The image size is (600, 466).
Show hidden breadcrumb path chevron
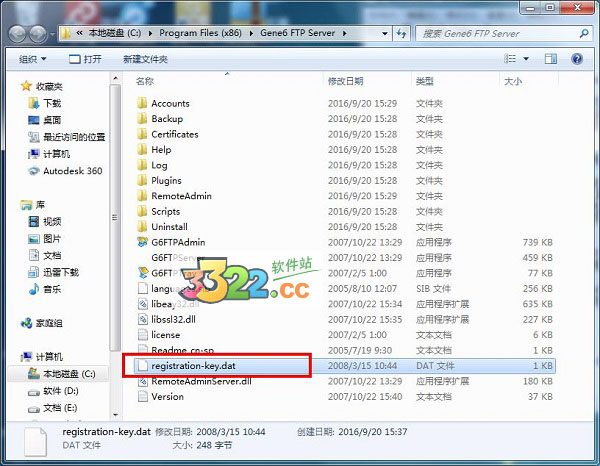[79, 33]
